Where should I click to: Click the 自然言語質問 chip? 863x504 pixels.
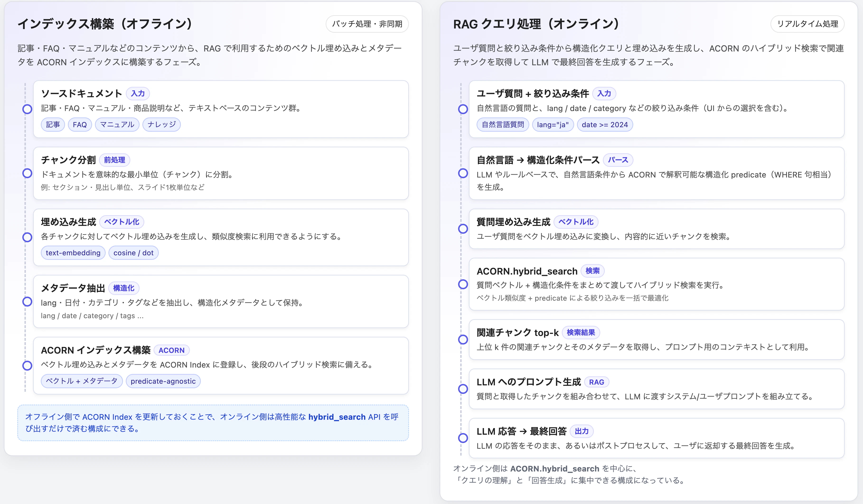[503, 125]
